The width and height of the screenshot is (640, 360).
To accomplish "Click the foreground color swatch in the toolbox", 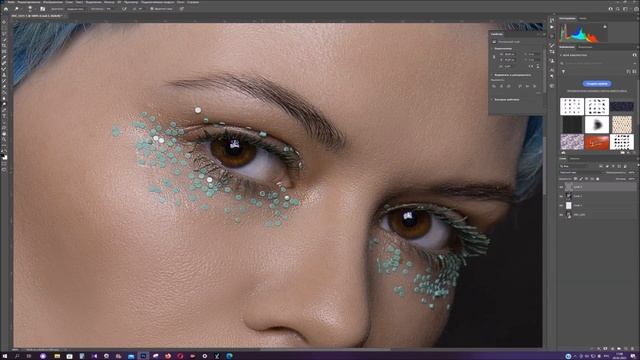I will point(3,155).
